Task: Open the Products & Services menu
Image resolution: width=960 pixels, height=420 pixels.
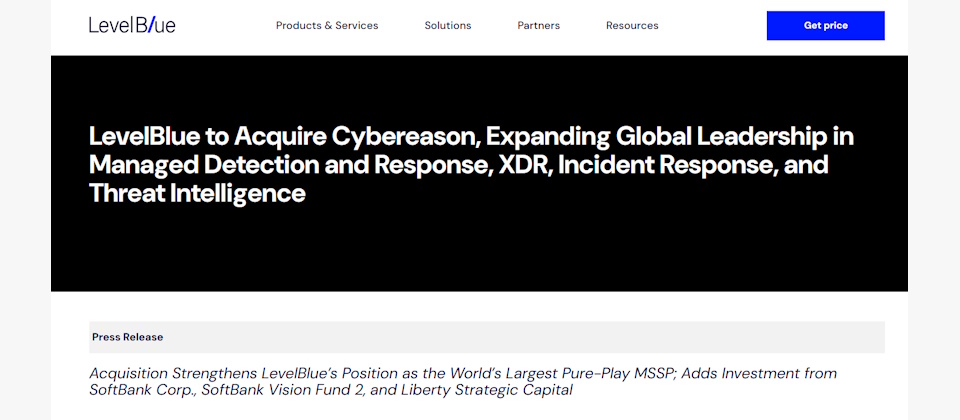Action: pos(327,26)
